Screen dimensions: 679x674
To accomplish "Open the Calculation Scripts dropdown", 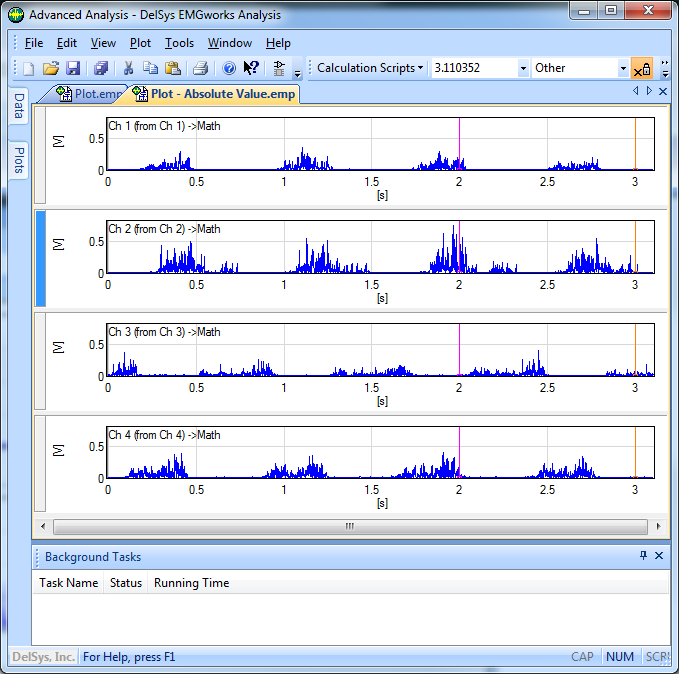I will point(370,68).
